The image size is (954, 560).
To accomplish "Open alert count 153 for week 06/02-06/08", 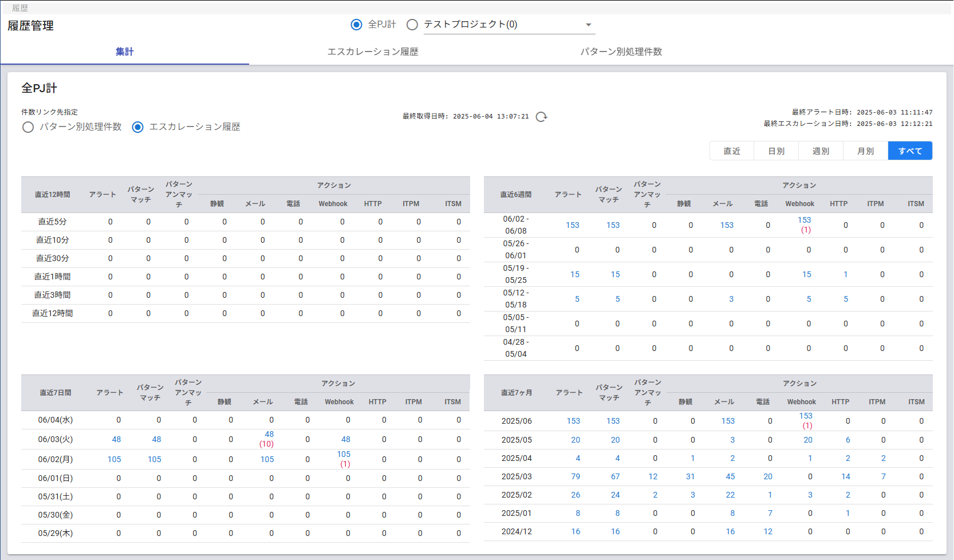I will coord(572,225).
